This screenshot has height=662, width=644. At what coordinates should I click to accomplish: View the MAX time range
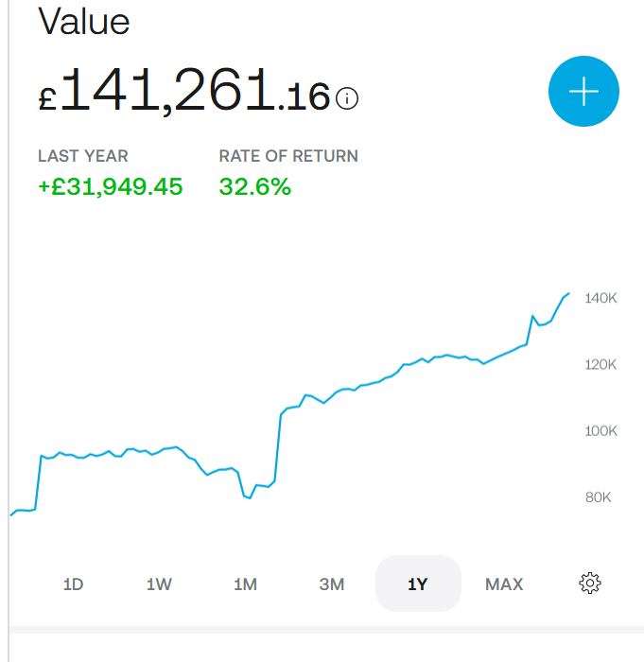[x=504, y=584]
